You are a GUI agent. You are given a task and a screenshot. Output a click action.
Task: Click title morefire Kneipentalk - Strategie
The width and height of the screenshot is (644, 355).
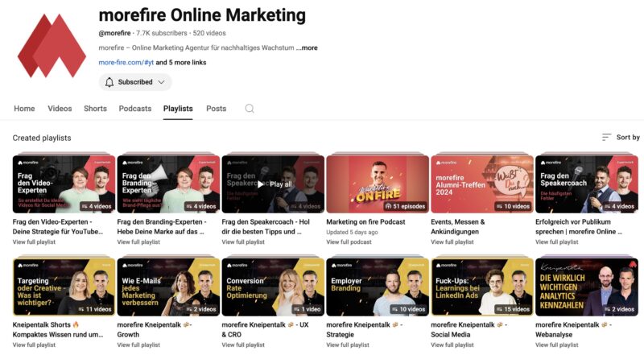coord(365,329)
